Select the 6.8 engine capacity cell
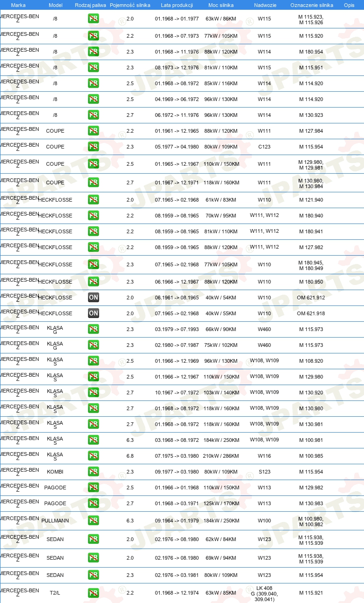This screenshot has width=364, height=603. tap(130, 456)
